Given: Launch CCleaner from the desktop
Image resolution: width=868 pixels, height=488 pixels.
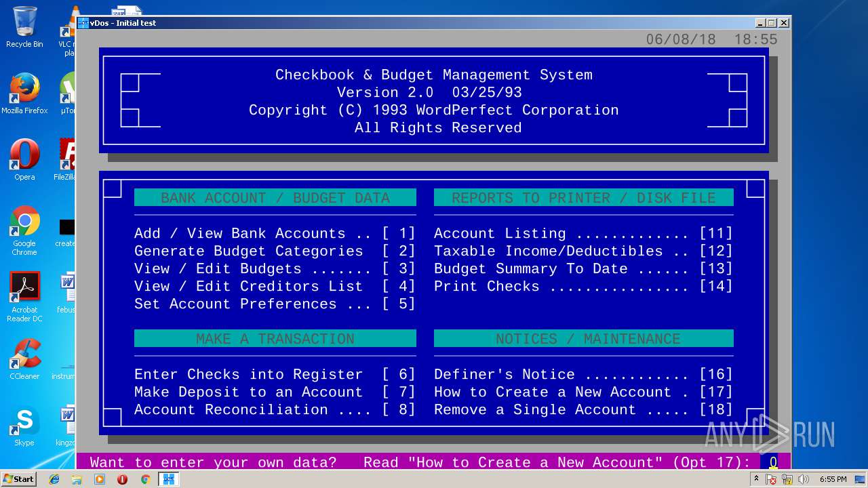Looking at the screenshot, I should pos(24,359).
